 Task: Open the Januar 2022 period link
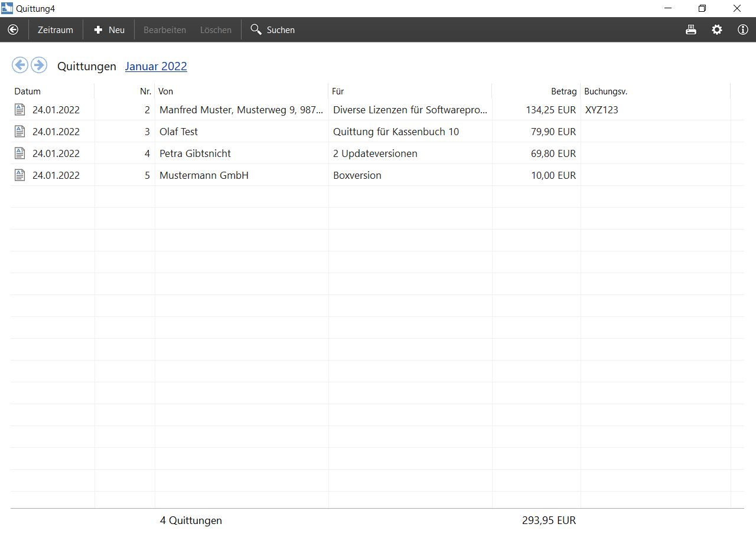coord(156,66)
